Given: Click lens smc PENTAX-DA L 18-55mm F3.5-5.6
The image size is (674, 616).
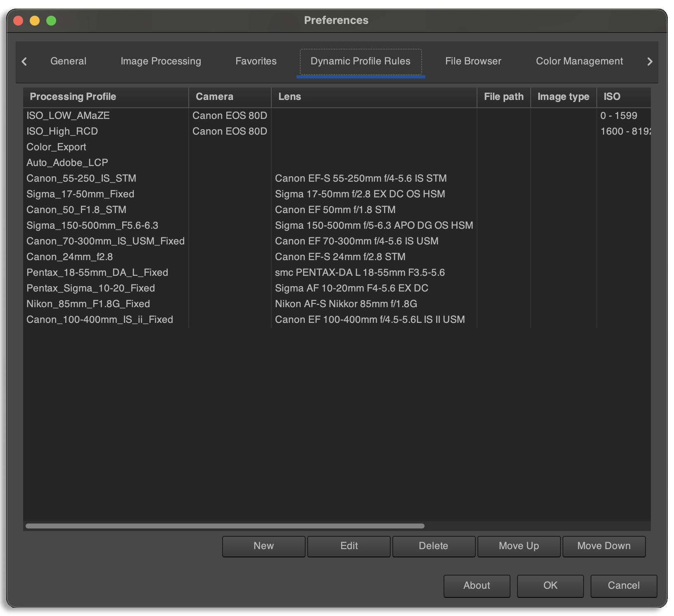Looking at the screenshot, I should pyautogui.click(x=360, y=272).
